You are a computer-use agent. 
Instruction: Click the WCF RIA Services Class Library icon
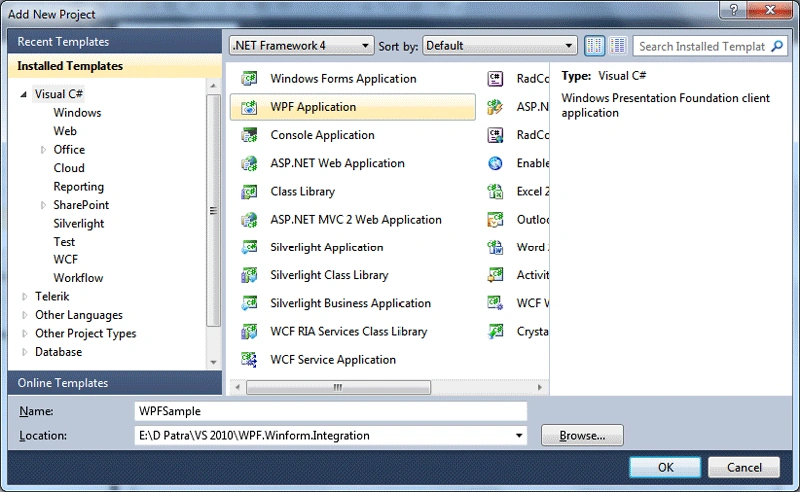click(x=249, y=332)
